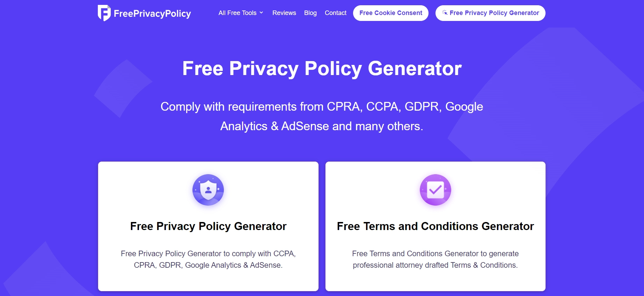This screenshot has width=644, height=296.
Task: Click the Free Privacy Policy Generator page title
Action: coord(321,69)
